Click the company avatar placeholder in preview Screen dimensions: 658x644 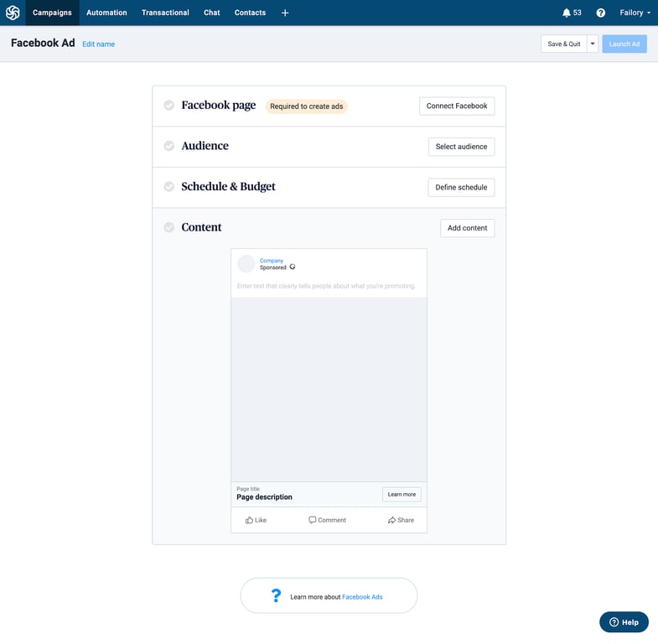coord(246,263)
